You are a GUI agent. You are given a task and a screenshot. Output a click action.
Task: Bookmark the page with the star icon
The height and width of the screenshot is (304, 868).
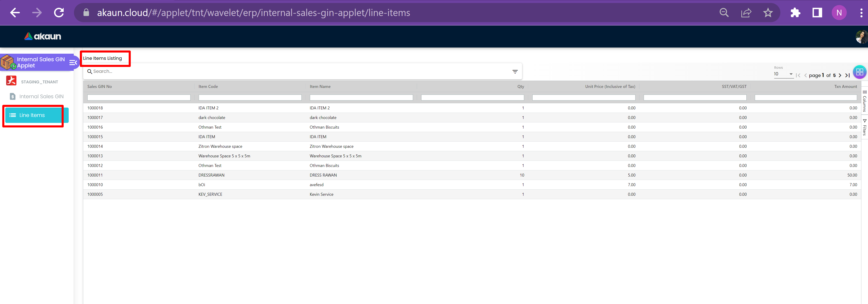click(x=768, y=13)
